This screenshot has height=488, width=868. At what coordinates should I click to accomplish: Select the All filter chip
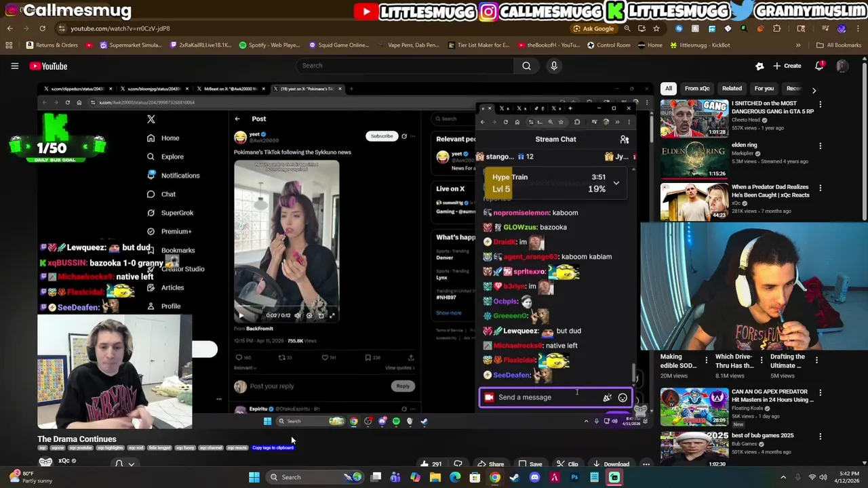pos(669,88)
